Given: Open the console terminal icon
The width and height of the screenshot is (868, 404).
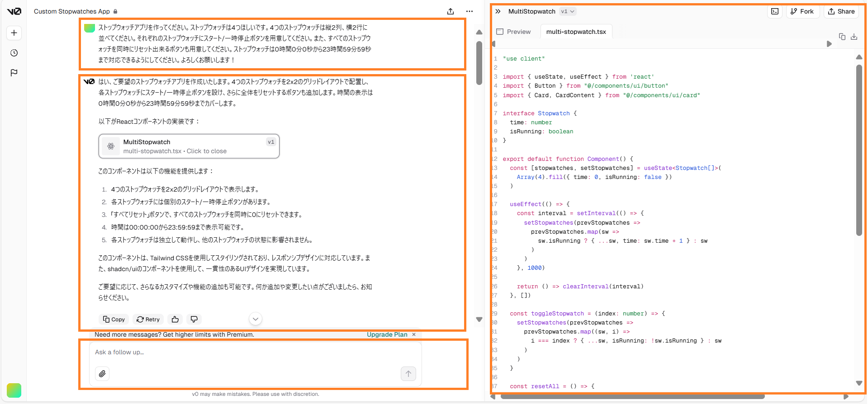Looking at the screenshot, I should click(775, 11).
